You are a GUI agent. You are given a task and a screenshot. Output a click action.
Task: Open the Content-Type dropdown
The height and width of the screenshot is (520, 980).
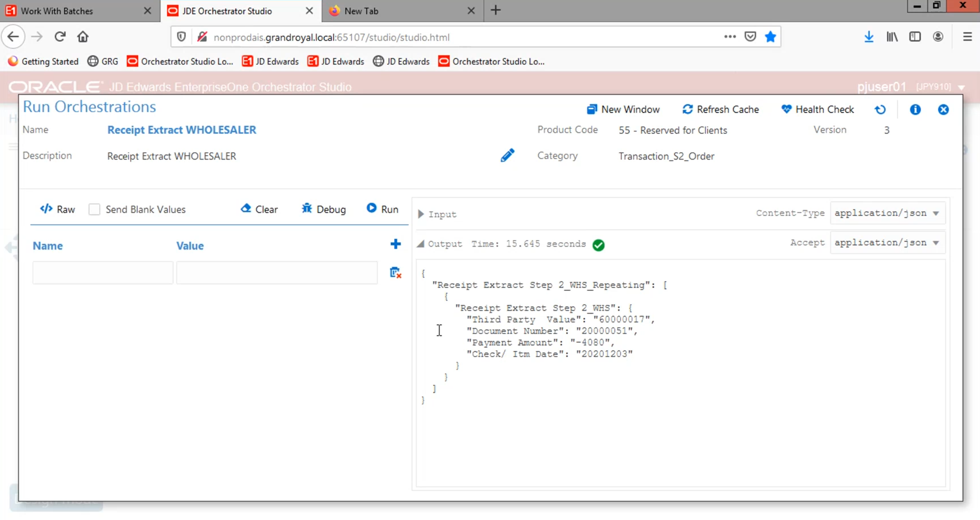point(887,213)
